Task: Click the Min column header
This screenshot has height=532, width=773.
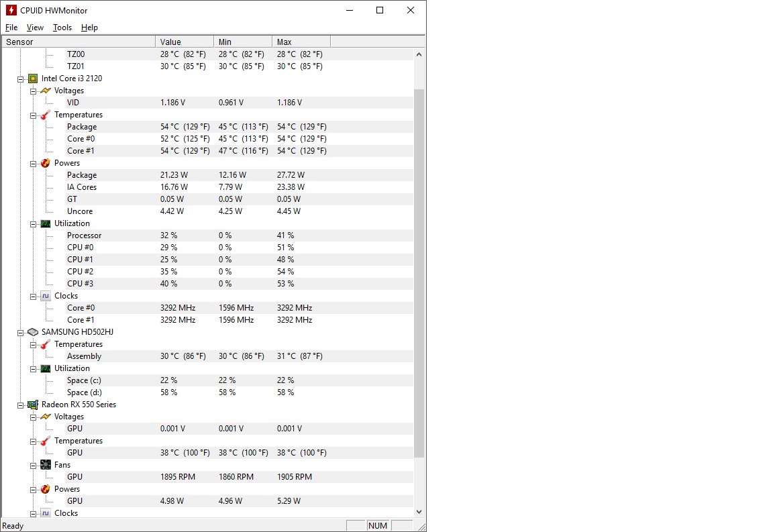Action: pos(243,42)
